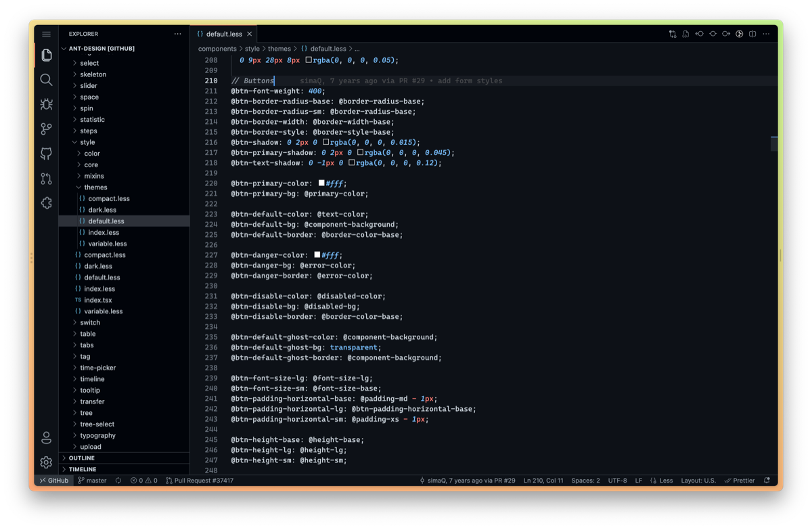The image size is (812, 530).
Task: Open the Source Control view
Action: pos(46,129)
